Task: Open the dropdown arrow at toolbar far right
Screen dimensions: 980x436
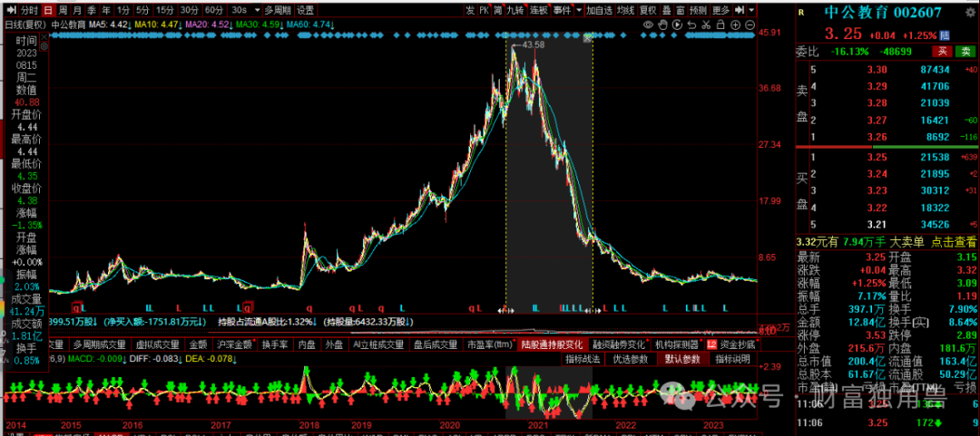Action: pyautogui.click(x=751, y=10)
